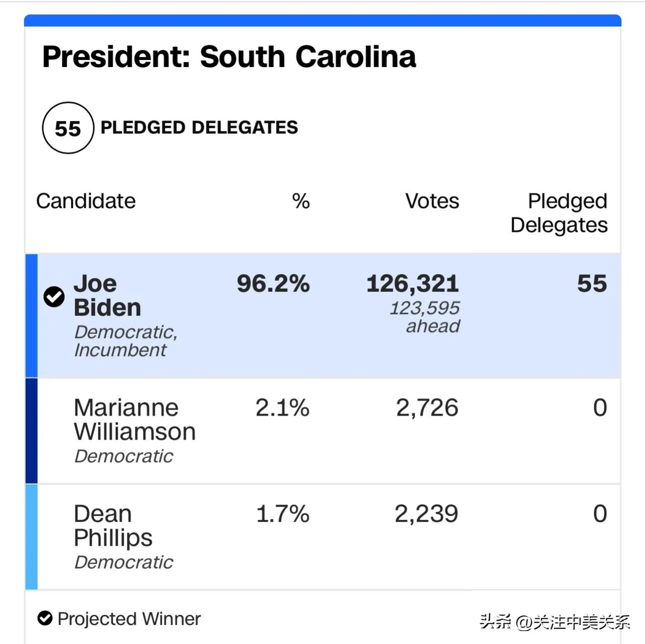Viewport: 645px width, 644px height.
Task: Select the Votes column header
Action: click(432, 201)
